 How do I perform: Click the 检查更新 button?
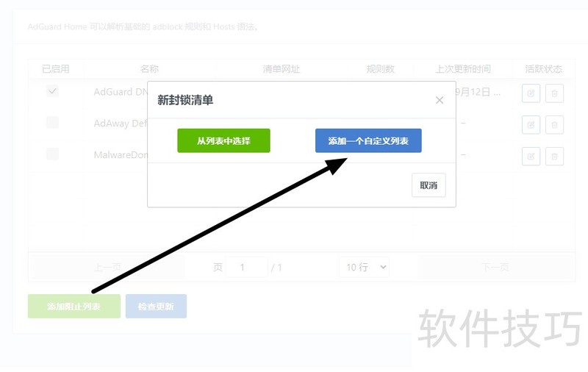click(156, 306)
